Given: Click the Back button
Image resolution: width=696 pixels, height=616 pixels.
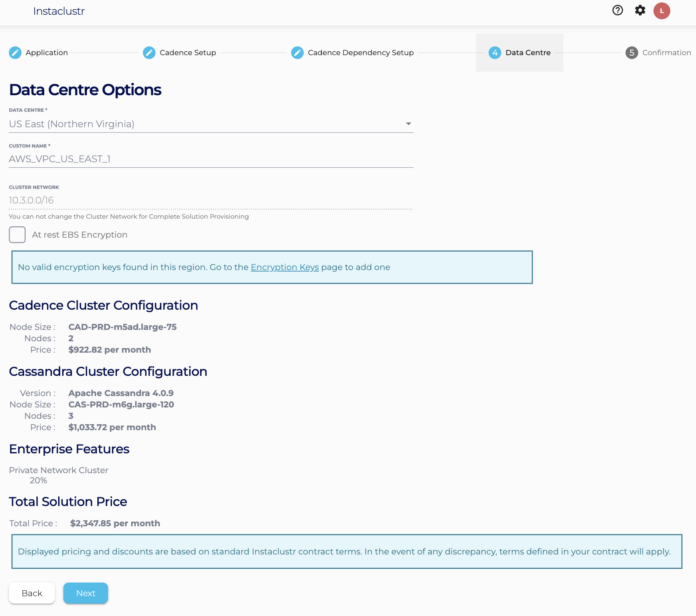Looking at the screenshot, I should click(x=32, y=593).
